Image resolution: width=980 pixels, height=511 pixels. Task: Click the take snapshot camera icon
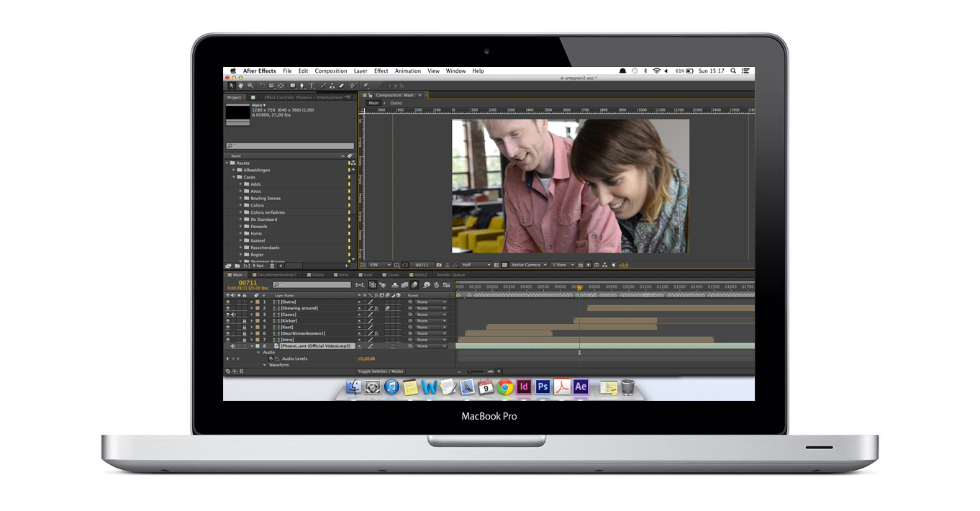439,265
